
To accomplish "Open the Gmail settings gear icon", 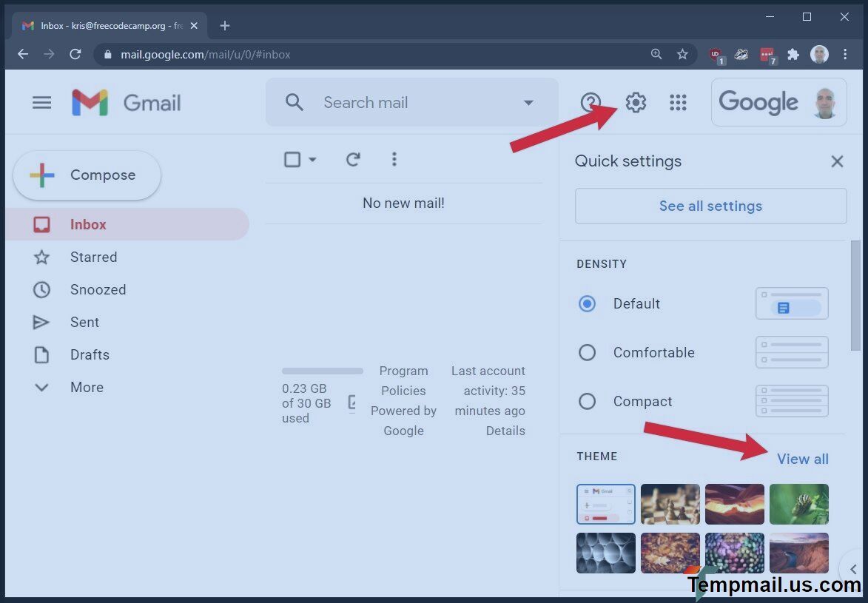I will click(x=635, y=103).
